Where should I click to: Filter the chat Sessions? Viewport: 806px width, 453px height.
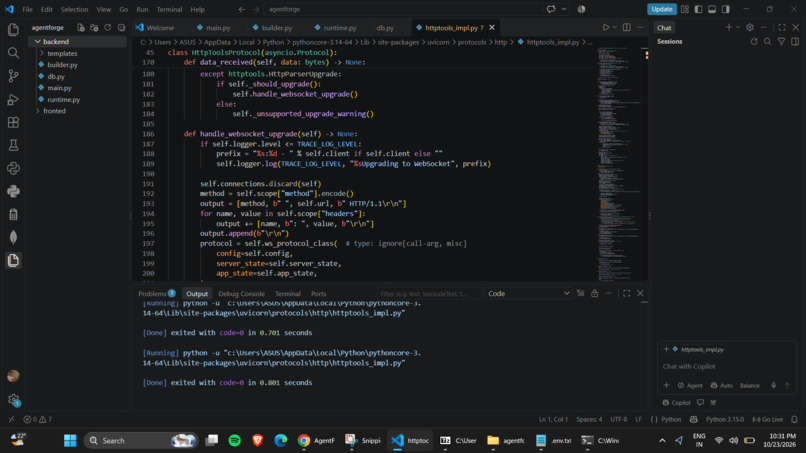coord(781,42)
